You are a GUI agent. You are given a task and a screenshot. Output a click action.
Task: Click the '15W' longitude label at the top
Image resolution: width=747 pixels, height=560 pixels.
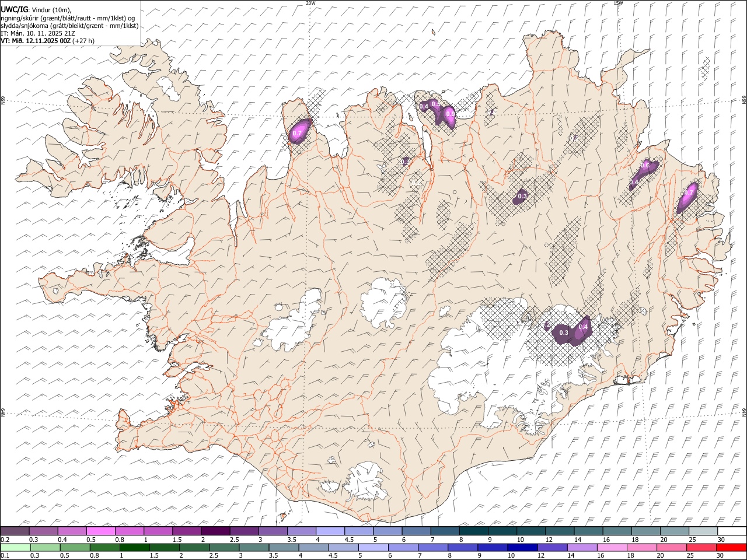[x=618, y=3]
